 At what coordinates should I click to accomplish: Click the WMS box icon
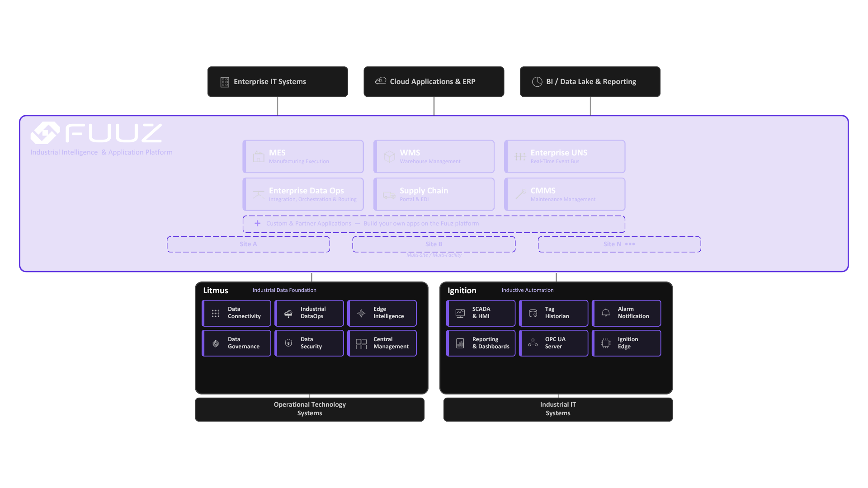tap(389, 157)
